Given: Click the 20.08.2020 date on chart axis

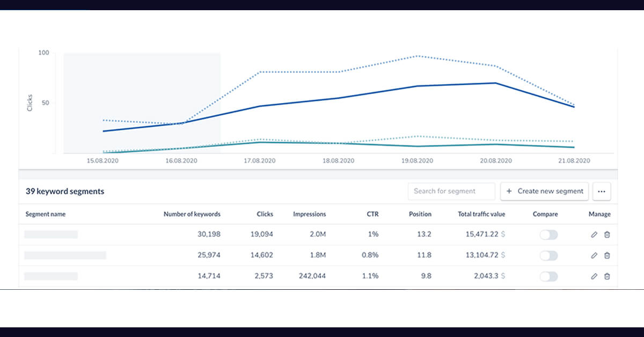Looking at the screenshot, I should coord(496,160).
